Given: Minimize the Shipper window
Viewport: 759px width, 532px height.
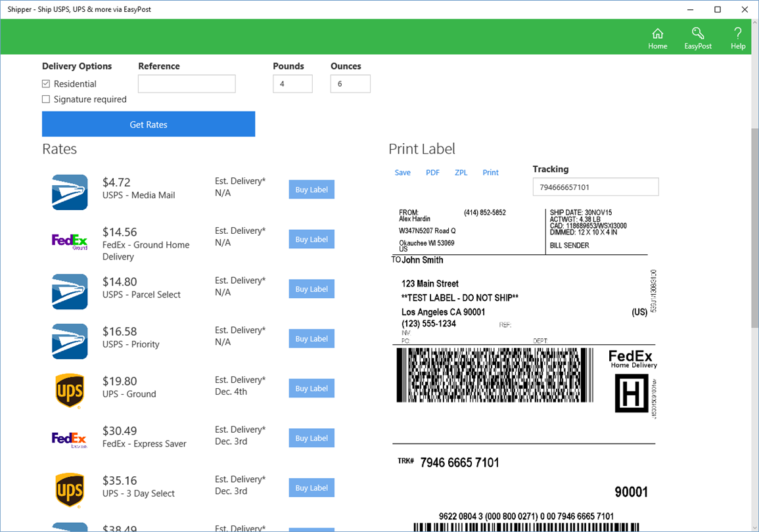Looking at the screenshot, I should pos(690,9).
